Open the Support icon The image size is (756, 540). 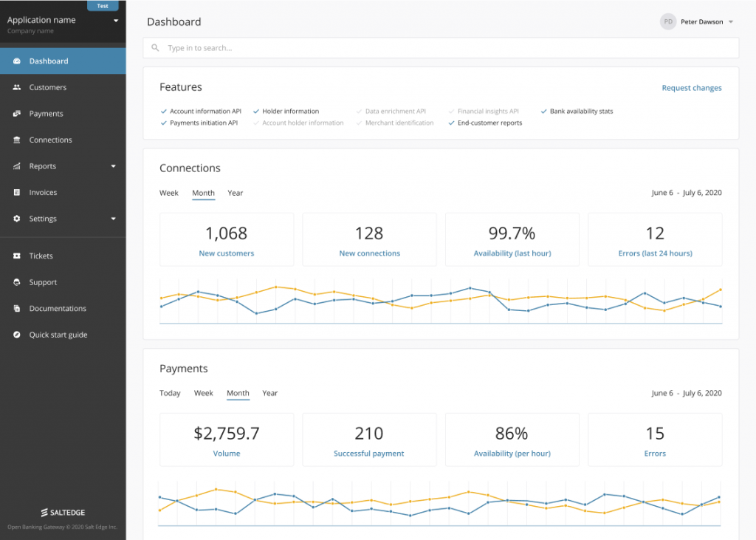pyautogui.click(x=16, y=282)
